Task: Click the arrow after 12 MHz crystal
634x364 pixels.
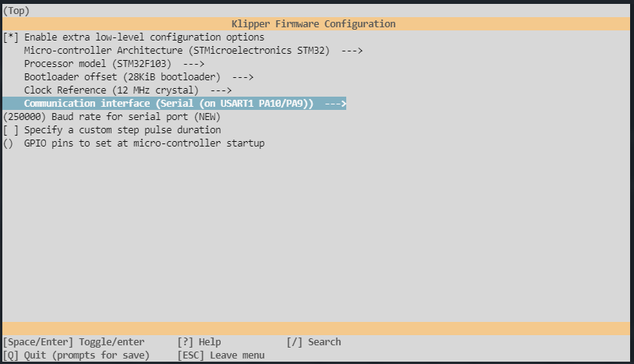Action: click(x=221, y=90)
